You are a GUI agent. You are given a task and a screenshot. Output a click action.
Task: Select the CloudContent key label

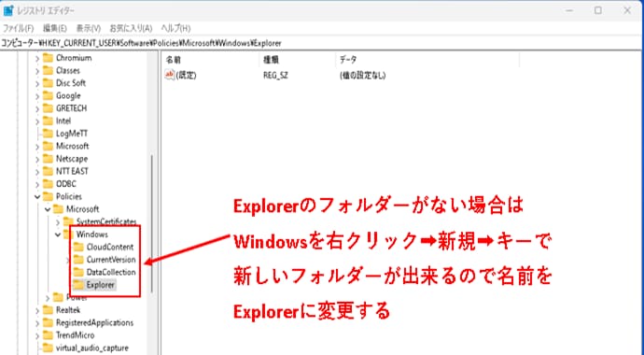pyautogui.click(x=110, y=247)
